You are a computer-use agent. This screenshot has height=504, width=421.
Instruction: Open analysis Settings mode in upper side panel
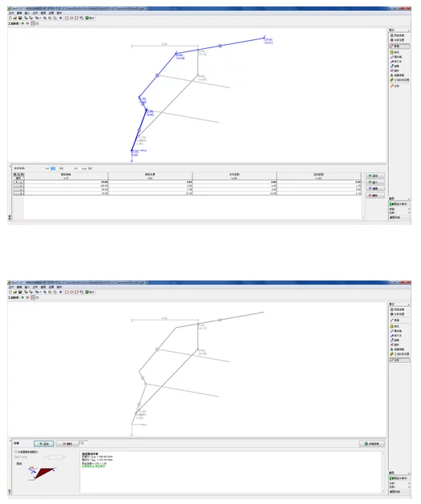(399, 40)
